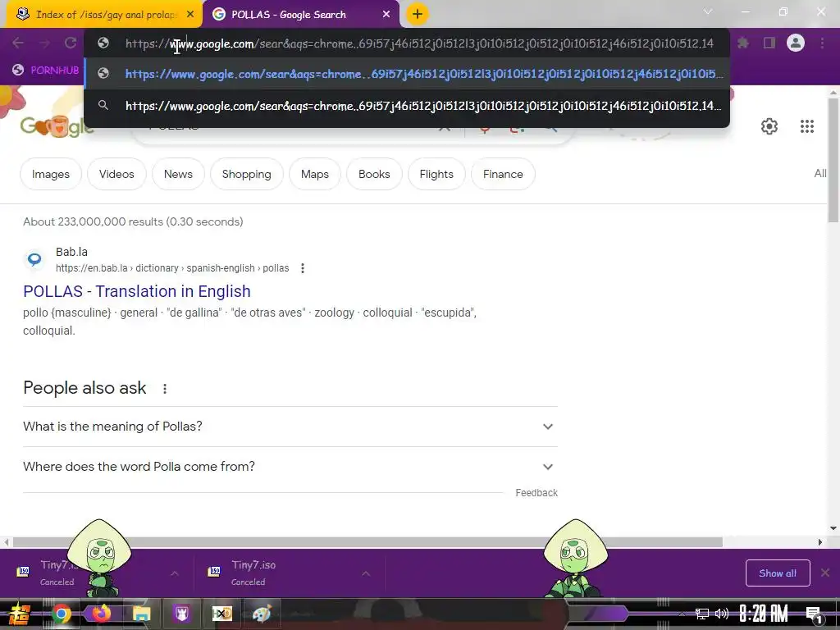Toggle the Chrome side panel icon
840x630 pixels.
pos(769,43)
